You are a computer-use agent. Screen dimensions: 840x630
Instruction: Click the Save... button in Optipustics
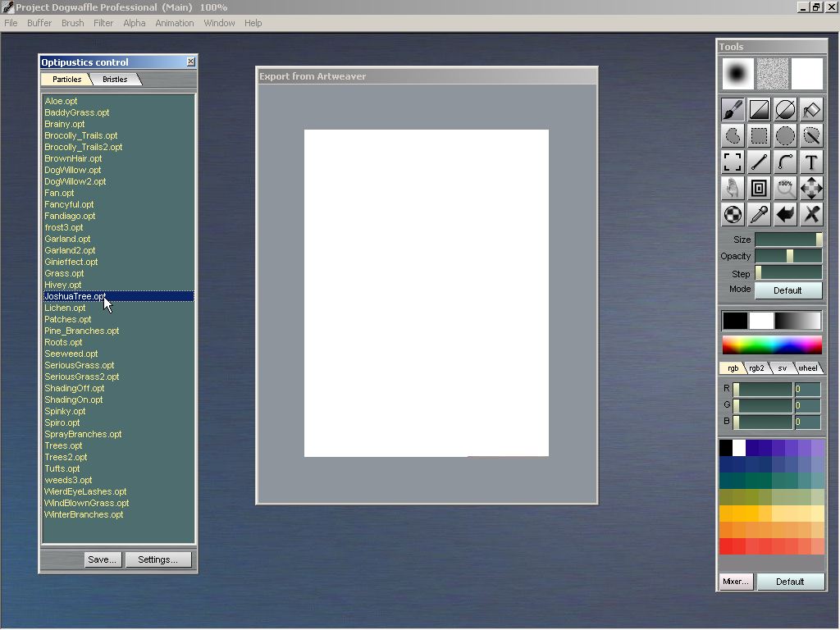point(103,559)
